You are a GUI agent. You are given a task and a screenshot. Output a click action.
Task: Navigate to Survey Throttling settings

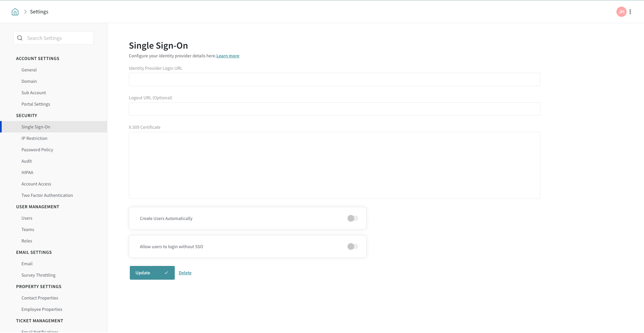point(38,275)
